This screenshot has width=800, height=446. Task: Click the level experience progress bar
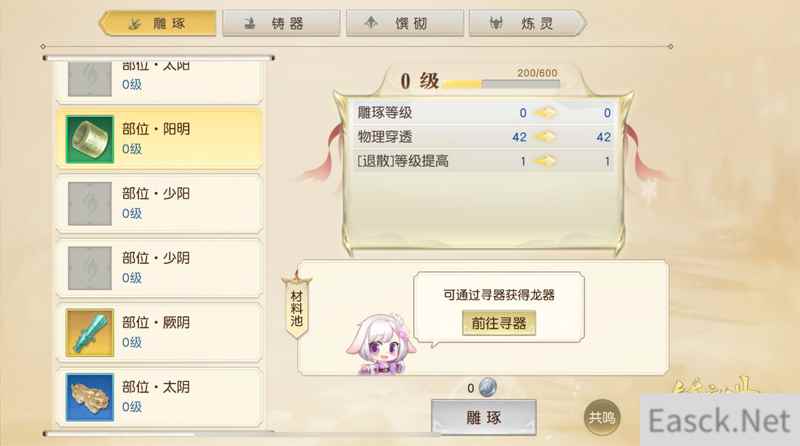pos(502,84)
